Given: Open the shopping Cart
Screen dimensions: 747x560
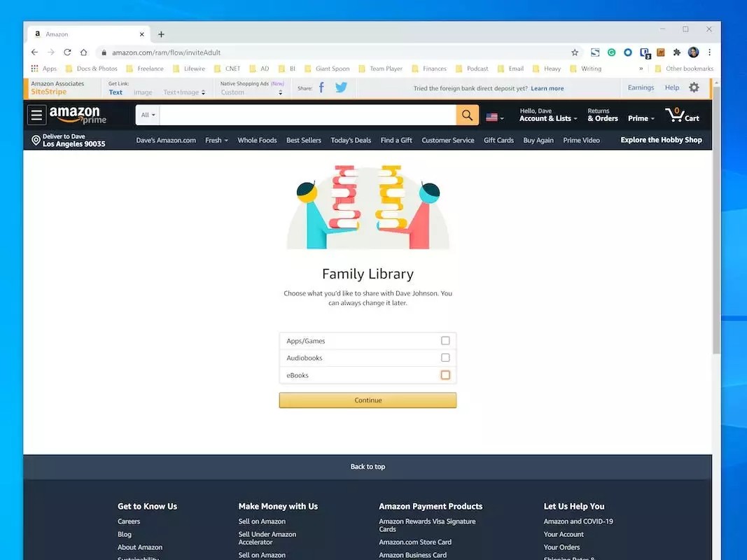Looking at the screenshot, I should click(x=683, y=114).
